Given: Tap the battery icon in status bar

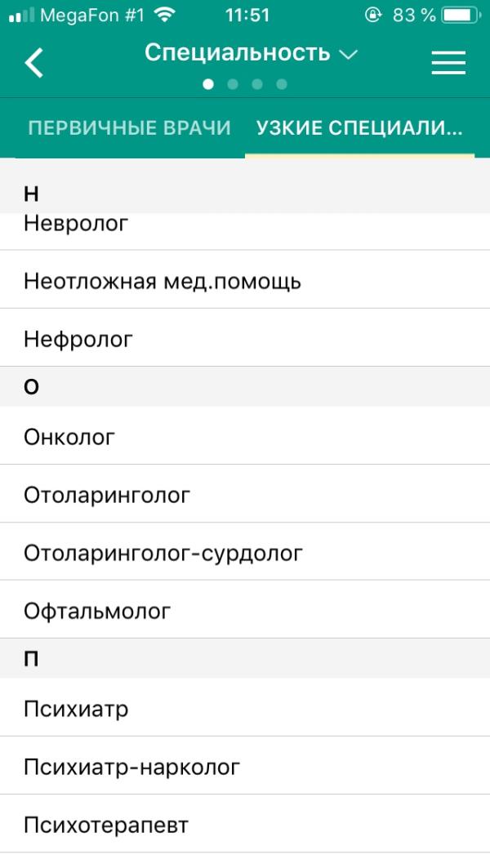Looking at the screenshot, I should click(461, 15).
